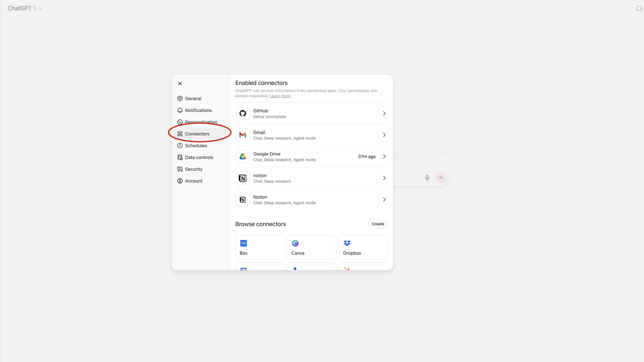
Task: Click the Gmail connector icon
Action: pos(243,135)
